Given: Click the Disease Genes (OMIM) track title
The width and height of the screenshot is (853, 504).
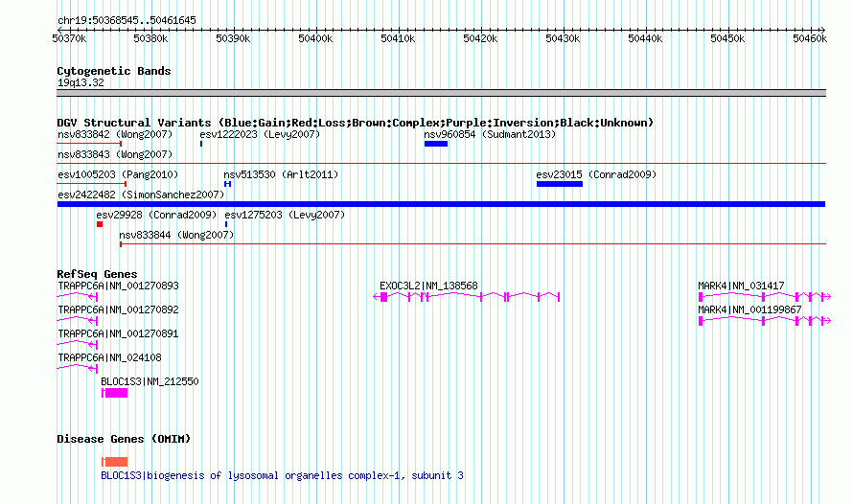Looking at the screenshot, I should pyautogui.click(x=124, y=439).
